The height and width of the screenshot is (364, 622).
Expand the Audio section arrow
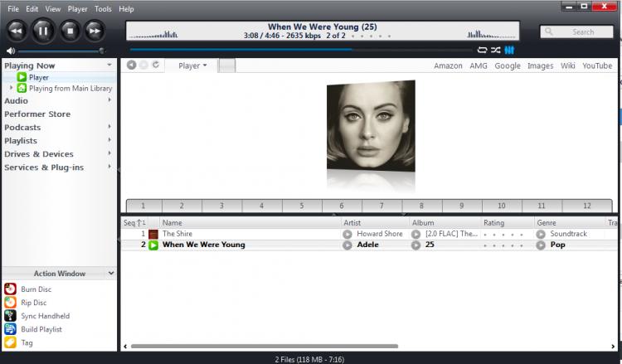coord(109,100)
